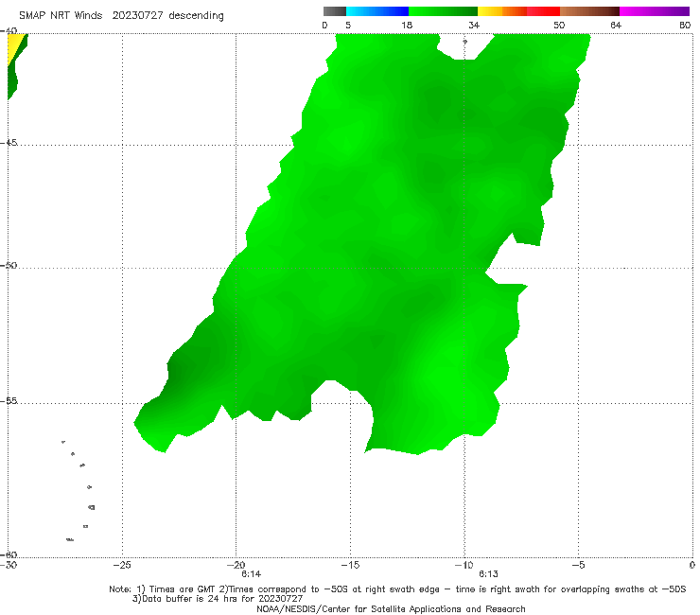The height and width of the screenshot is (615, 700).
Task: Click the latitude label '-45'
Action: [x=9, y=143]
